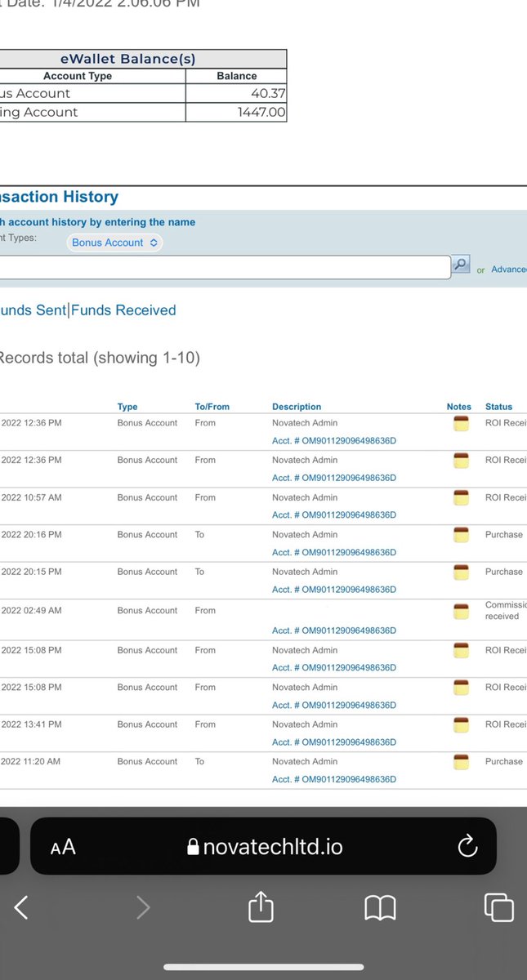The width and height of the screenshot is (527, 980).
Task: Click Purchase status in 20:16 PM row
Action: [x=504, y=535]
